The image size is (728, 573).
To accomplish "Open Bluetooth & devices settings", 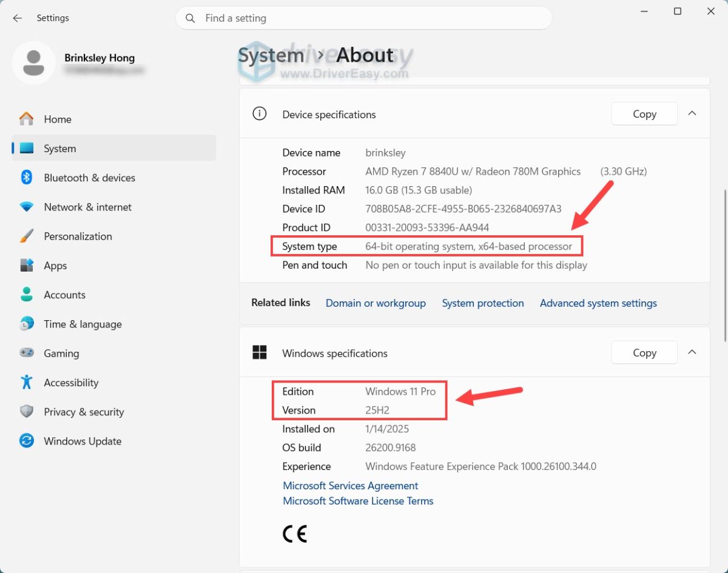I will click(x=89, y=178).
